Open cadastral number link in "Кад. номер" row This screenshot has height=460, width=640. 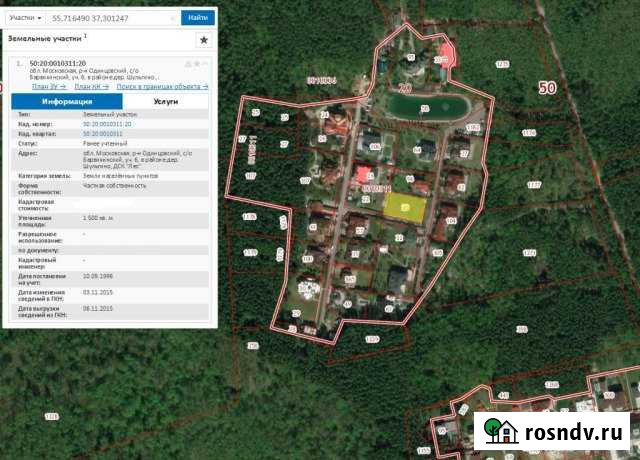(106, 124)
